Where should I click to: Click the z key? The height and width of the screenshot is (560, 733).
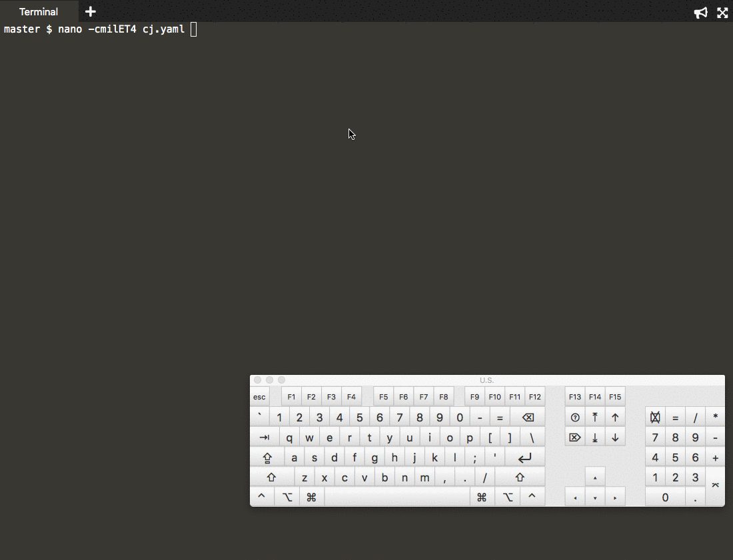[305, 478]
